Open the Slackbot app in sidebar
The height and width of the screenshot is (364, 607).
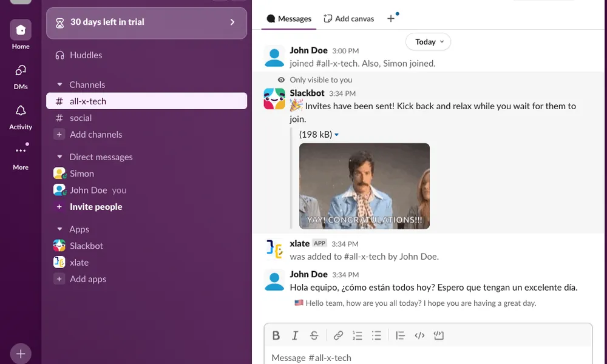tap(146, 246)
